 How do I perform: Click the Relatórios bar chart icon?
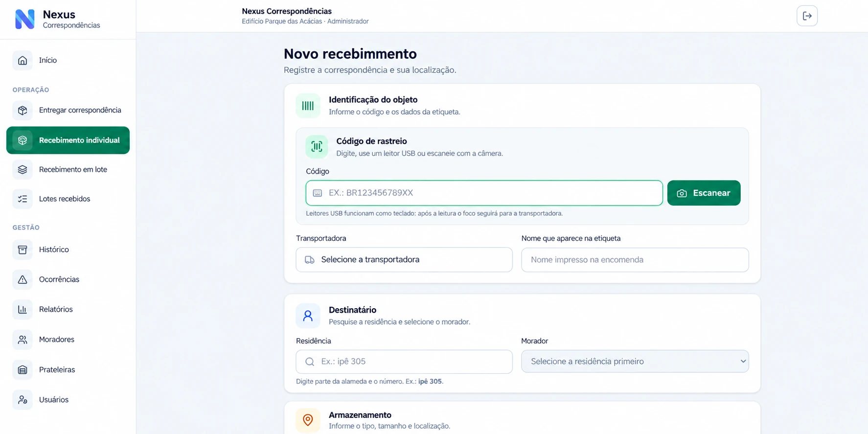[23, 309]
